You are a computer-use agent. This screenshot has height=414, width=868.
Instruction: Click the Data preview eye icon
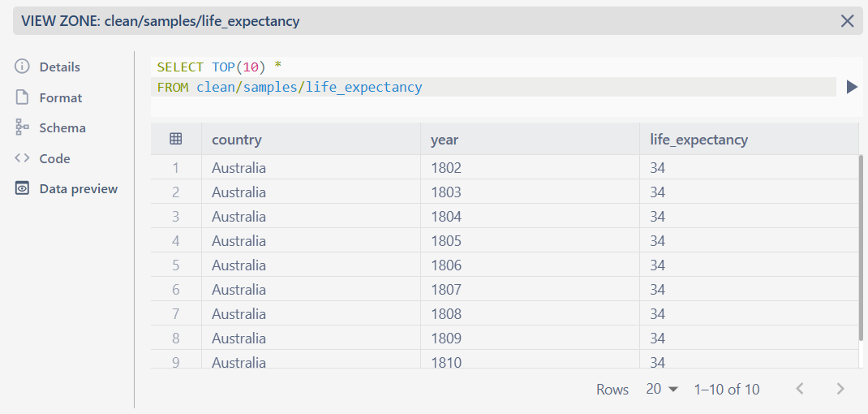[x=22, y=188]
